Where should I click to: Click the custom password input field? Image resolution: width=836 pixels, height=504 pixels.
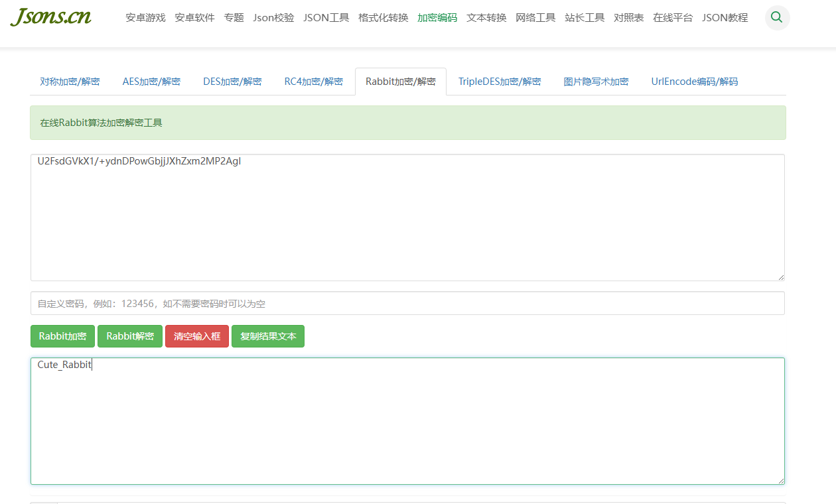point(407,303)
